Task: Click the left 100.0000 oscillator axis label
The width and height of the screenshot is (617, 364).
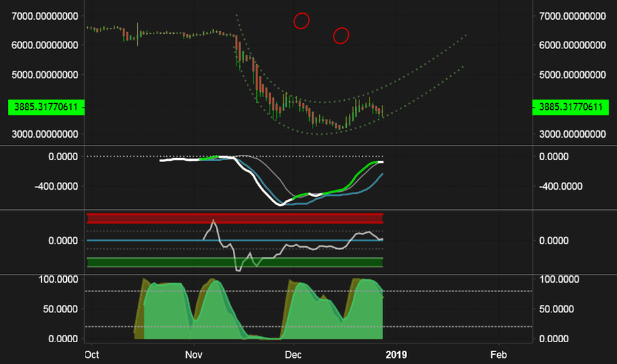Action: point(59,279)
